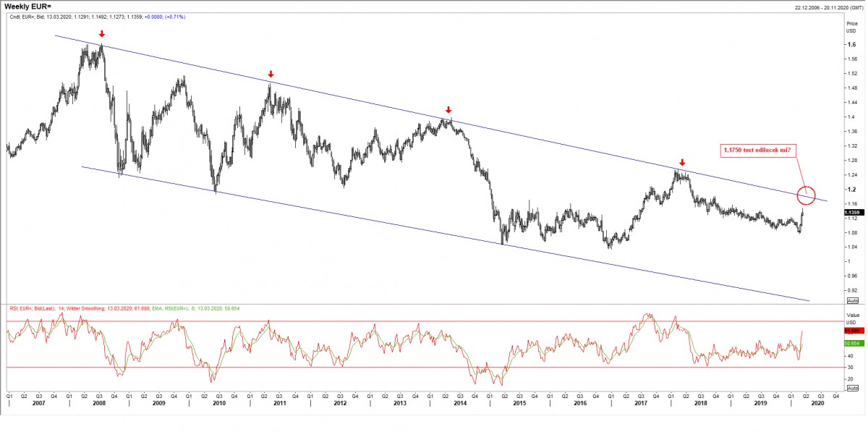
Task: Click the '1,1750 test edilecek mi?' annotation box
Action: [x=757, y=150]
